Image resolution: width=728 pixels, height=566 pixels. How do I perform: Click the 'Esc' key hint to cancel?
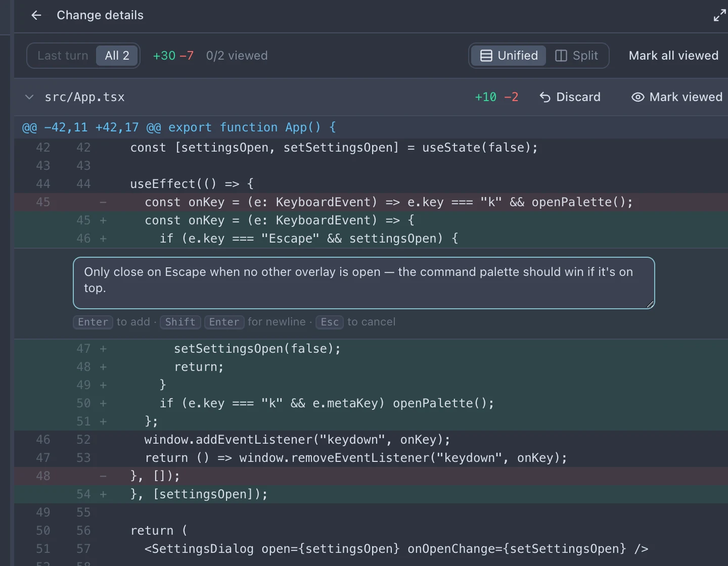coord(330,322)
